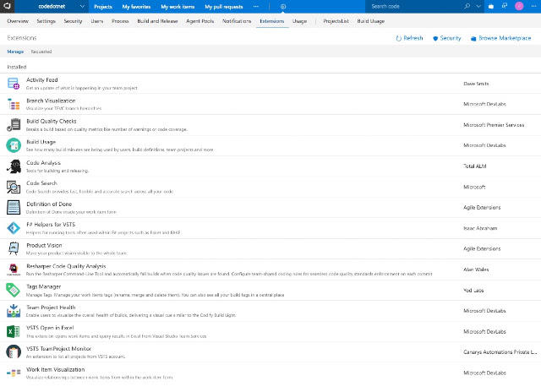Click the VSTS logo in top-left corner

7,6
